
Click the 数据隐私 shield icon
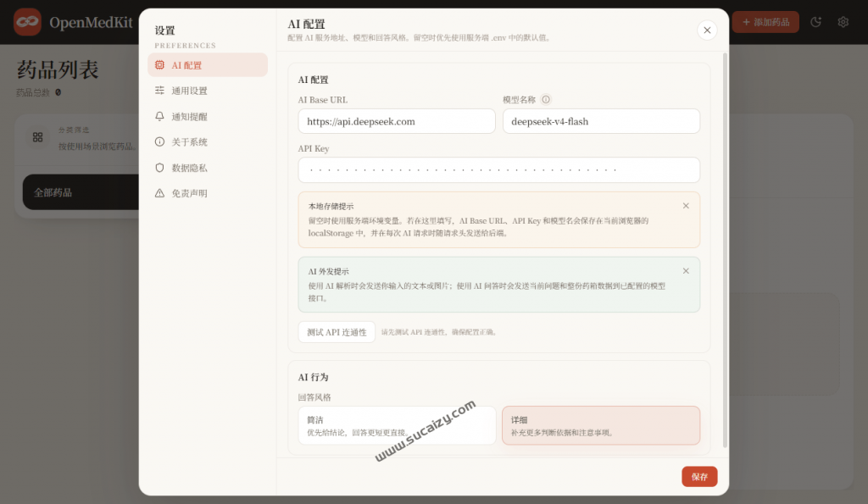pos(159,168)
